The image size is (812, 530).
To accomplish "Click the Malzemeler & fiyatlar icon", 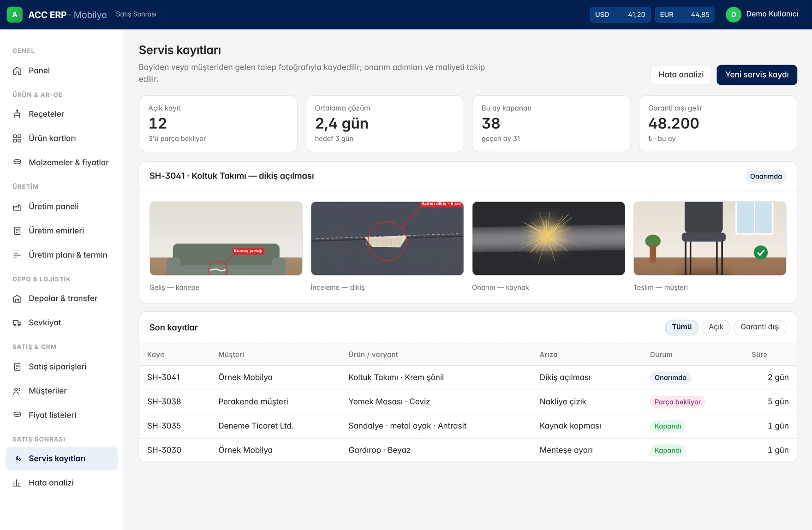I will (17, 162).
